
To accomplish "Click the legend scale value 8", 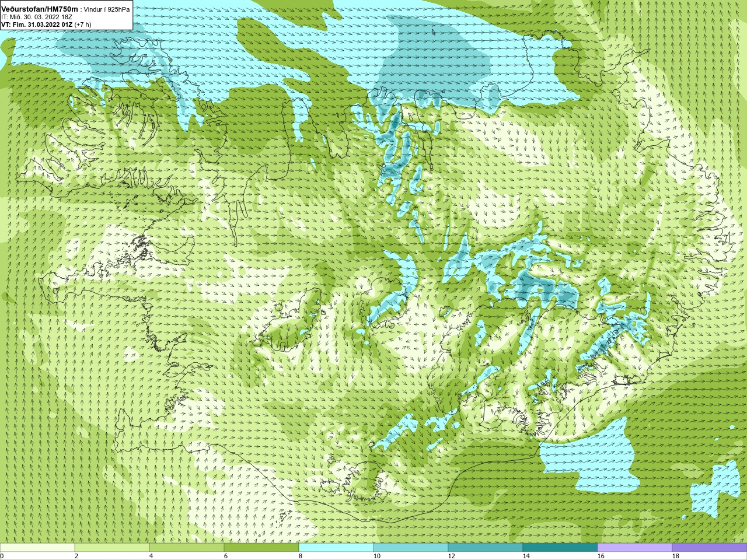I will 301,556.
